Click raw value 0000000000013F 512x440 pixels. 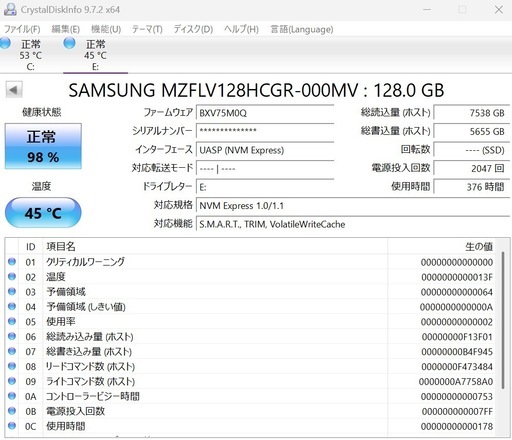(457, 277)
